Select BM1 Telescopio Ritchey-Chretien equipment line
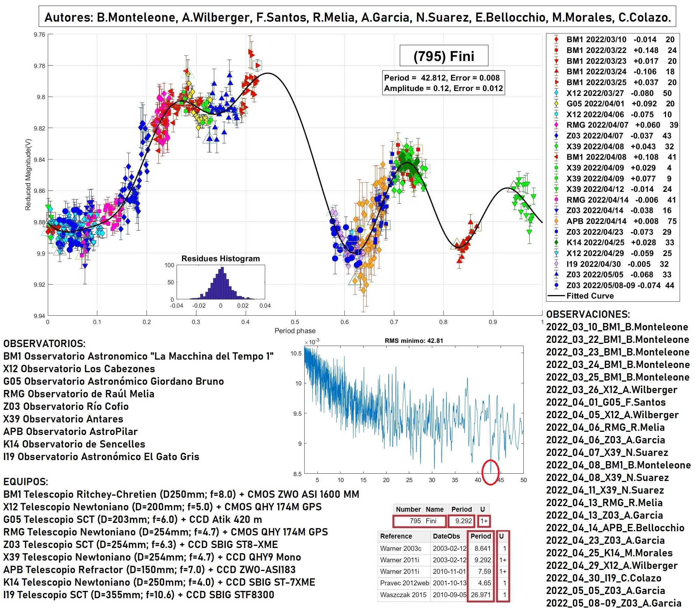 [x=181, y=494]
